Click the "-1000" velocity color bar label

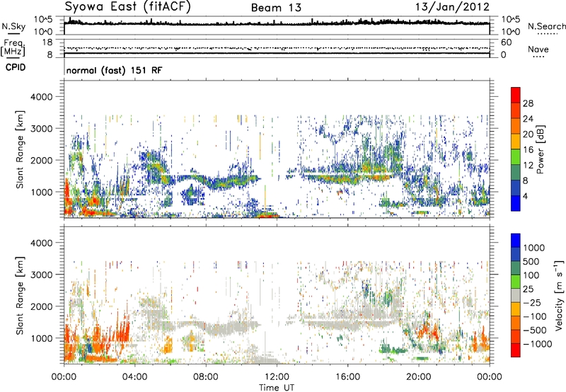click(x=537, y=344)
